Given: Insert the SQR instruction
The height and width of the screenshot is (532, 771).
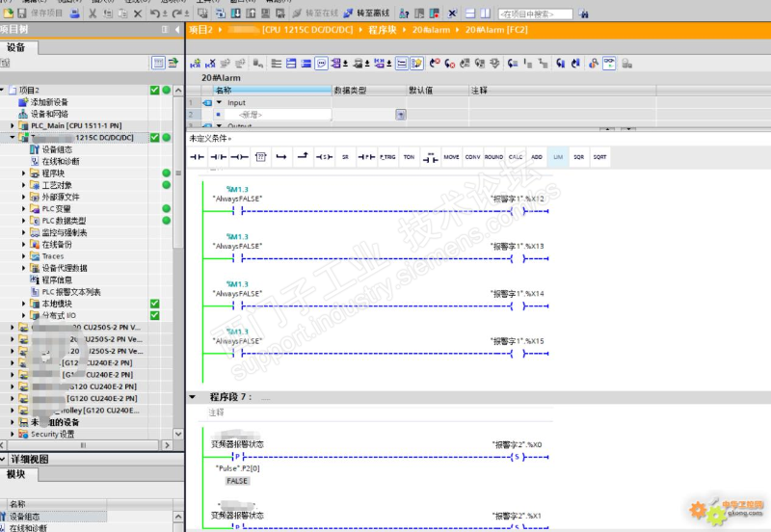Looking at the screenshot, I should (x=579, y=157).
